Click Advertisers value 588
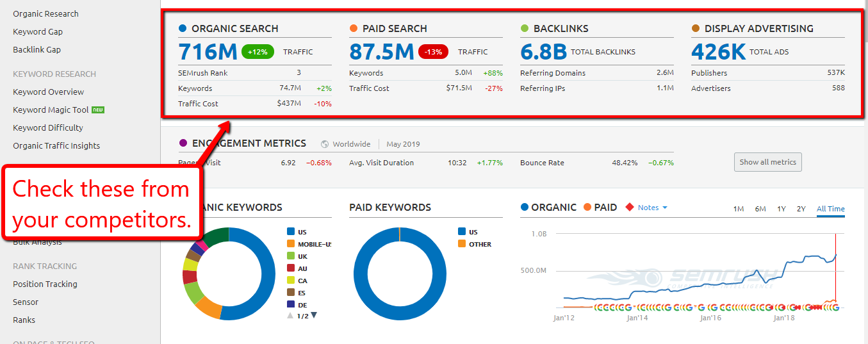The image size is (868, 344). (x=839, y=88)
